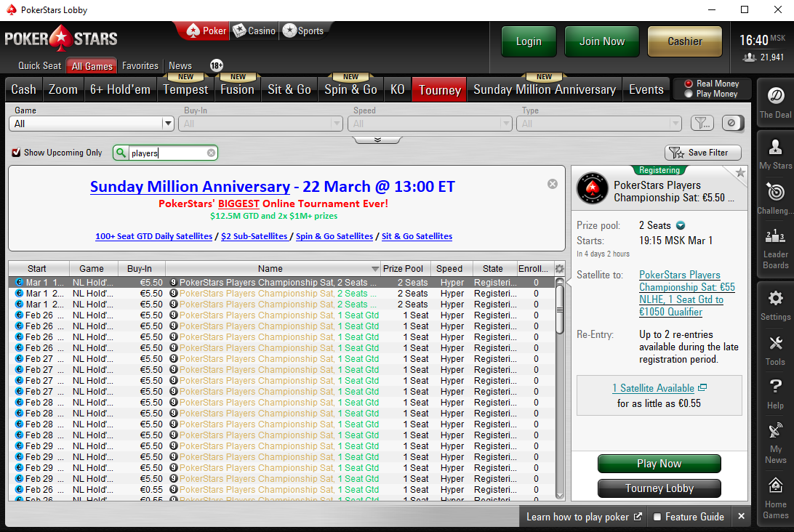
Task: Open the Spin & Go tab
Action: 351,89
